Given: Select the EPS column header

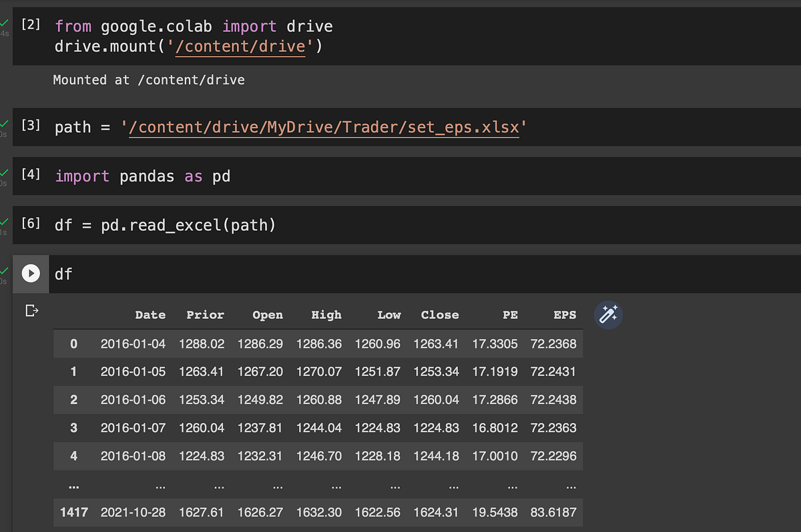Looking at the screenshot, I should click(565, 314).
